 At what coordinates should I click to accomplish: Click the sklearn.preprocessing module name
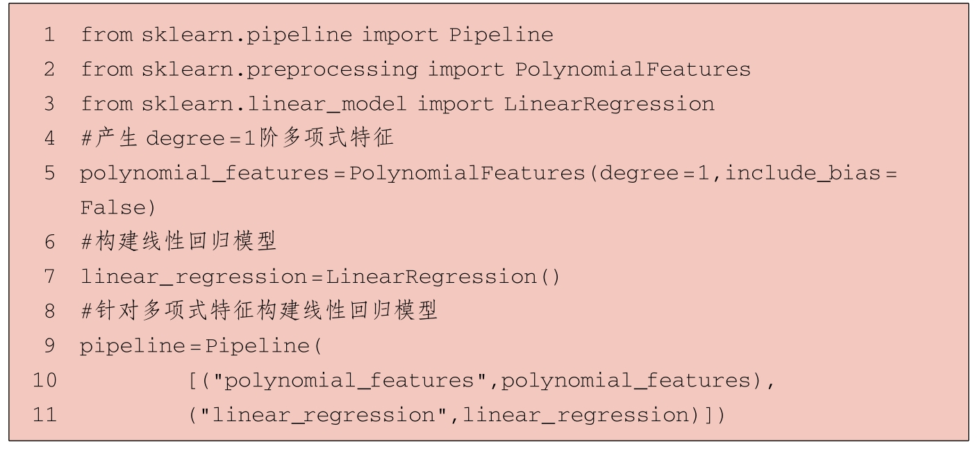(279, 70)
